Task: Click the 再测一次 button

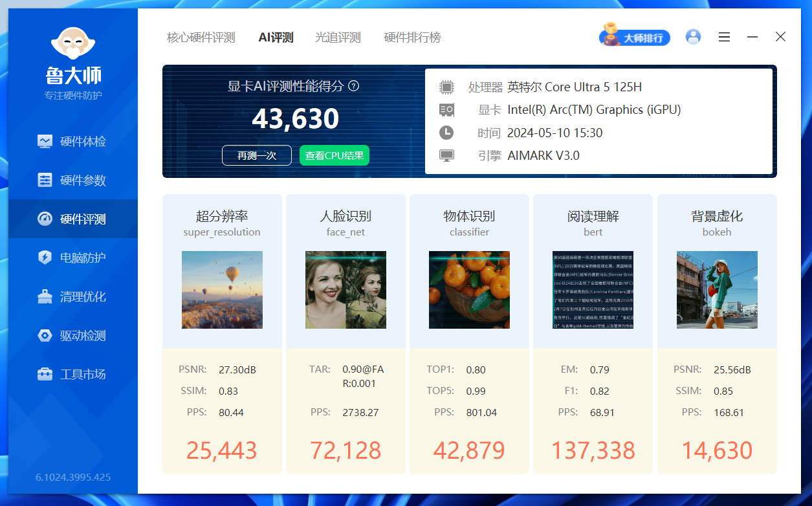Action: 257,155
